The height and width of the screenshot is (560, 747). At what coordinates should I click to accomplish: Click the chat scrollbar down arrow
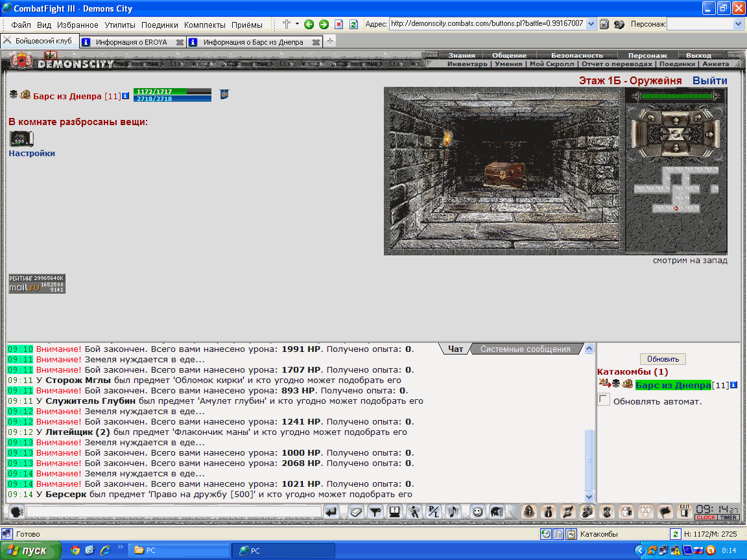coord(589,496)
